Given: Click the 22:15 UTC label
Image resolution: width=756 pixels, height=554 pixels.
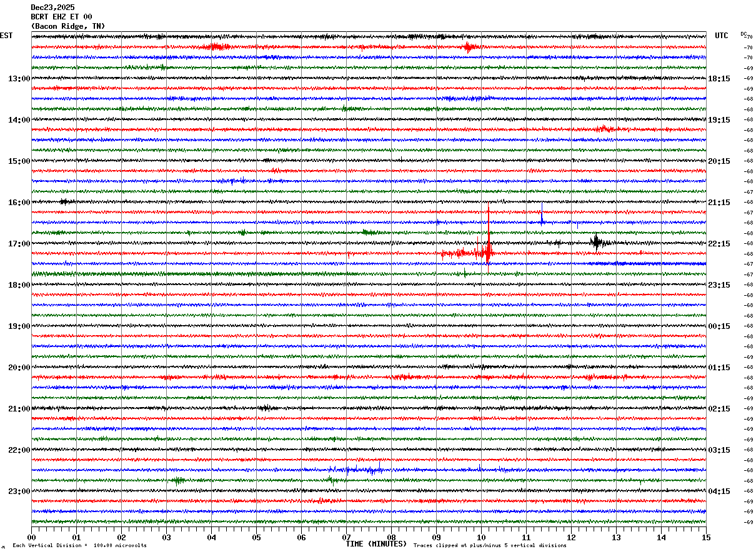Looking at the screenshot, I should pos(719,244).
